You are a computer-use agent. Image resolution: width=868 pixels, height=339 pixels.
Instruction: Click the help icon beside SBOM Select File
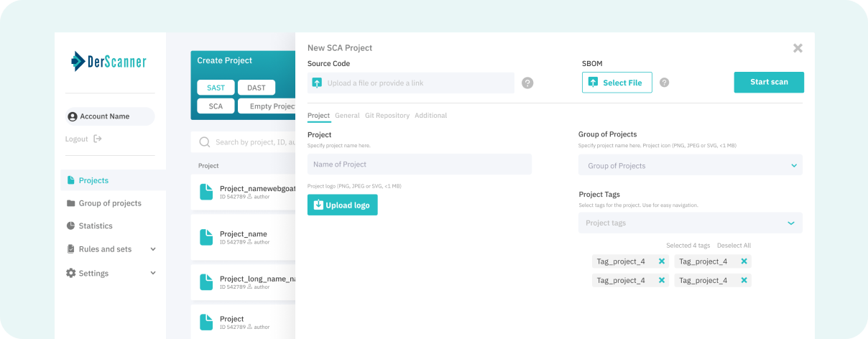[x=665, y=83]
